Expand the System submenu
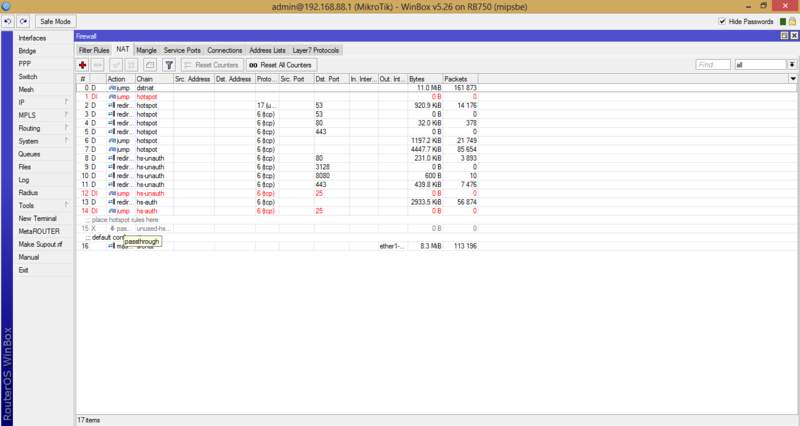 coord(43,141)
